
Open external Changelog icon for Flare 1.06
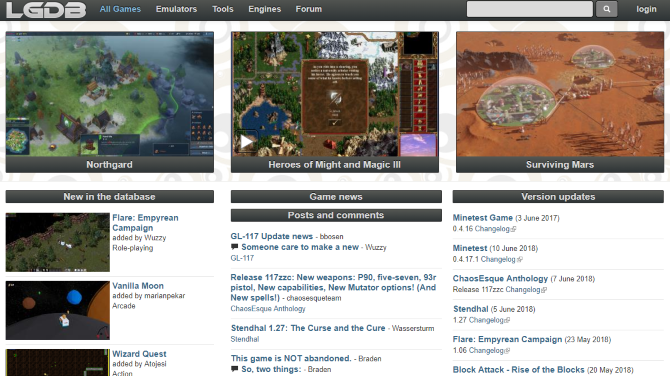pyautogui.click(x=507, y=350)
